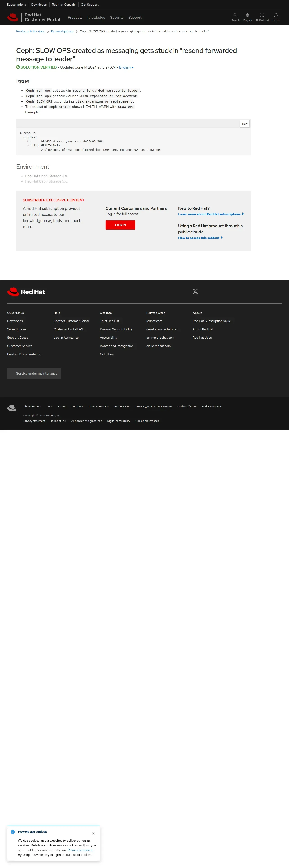Open Red Hat Console link
The height and width of the screenshot is (868, 289).
(x=64, y=5)
